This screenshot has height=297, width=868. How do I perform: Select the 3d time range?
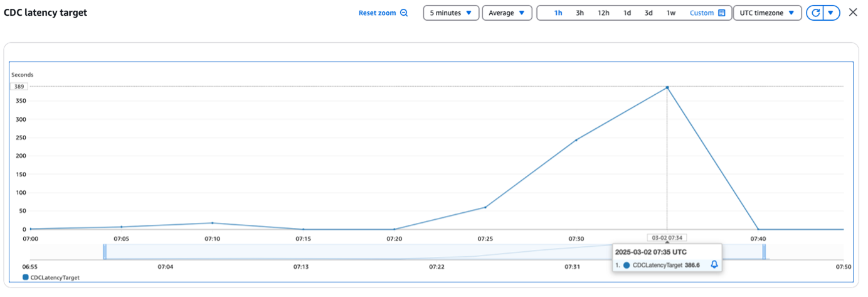pyautogui.click(x=649, y=13)
